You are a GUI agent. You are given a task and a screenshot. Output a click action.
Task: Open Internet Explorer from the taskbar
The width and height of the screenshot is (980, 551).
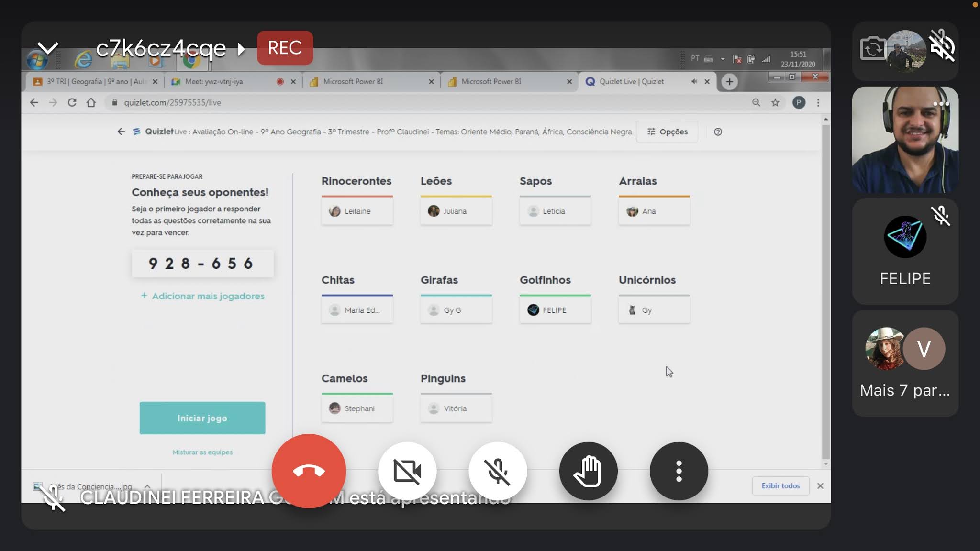pos(83,59)
